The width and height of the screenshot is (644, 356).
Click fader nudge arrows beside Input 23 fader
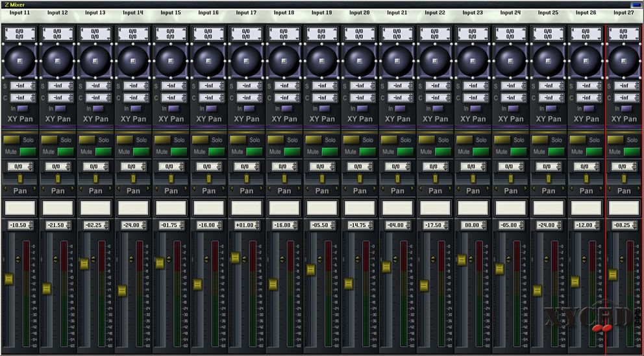coord(471,259)
